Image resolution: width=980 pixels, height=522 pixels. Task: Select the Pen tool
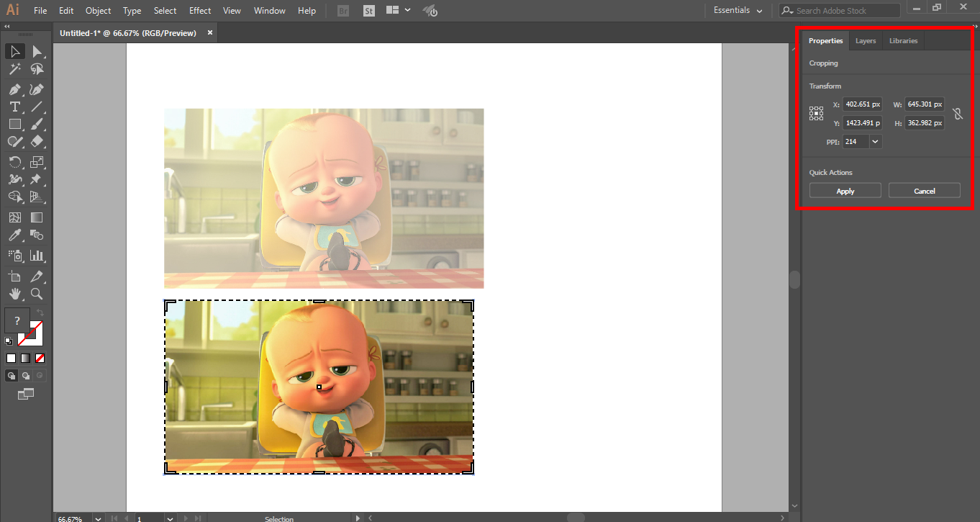click(15, 89)
